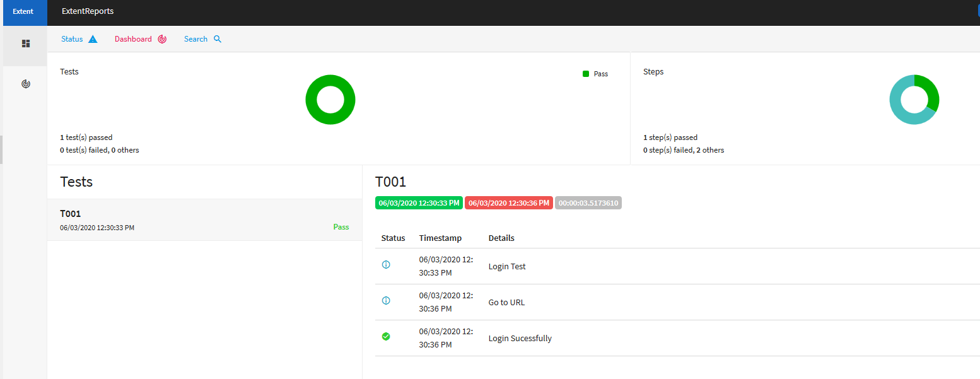The height and width of the screenshot is (379, 980).
Task: Click info status icon for Login Test
Action: pos(386,265)
